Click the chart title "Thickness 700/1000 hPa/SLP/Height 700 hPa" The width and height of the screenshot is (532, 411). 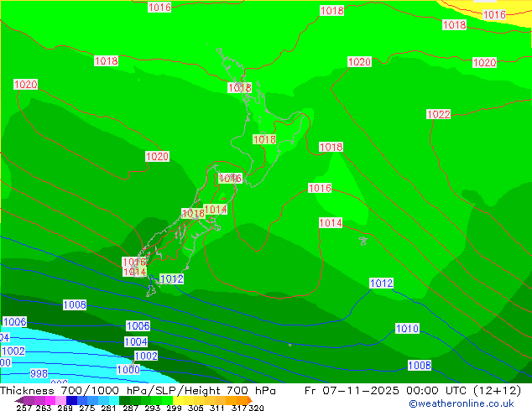click(x=138, y=391)
